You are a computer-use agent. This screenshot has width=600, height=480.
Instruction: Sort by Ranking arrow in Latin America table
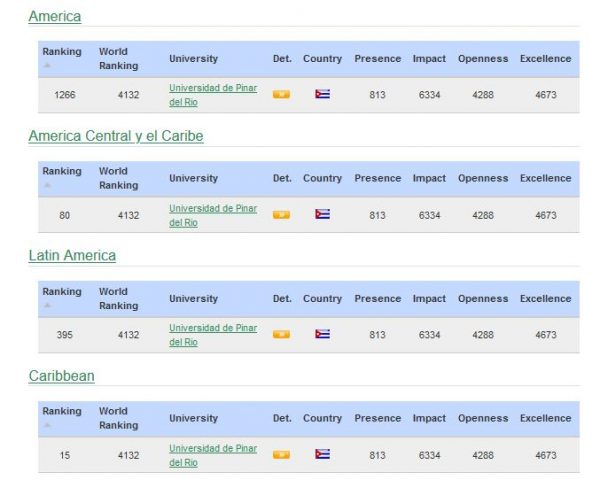[47, 306]
